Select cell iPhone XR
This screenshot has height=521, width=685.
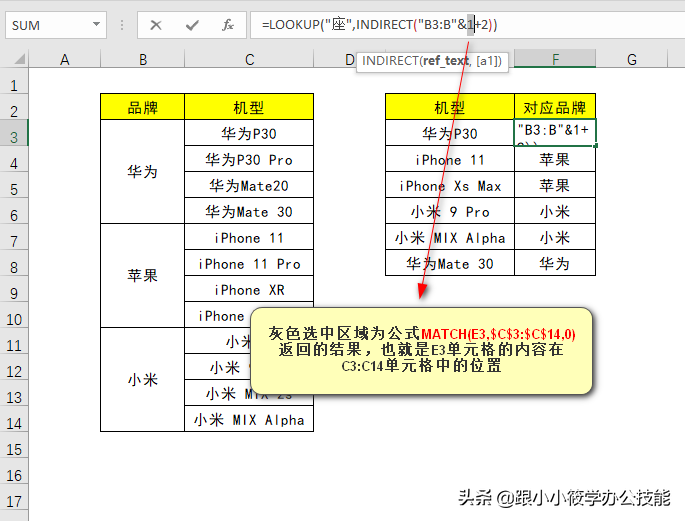(249, 290)
